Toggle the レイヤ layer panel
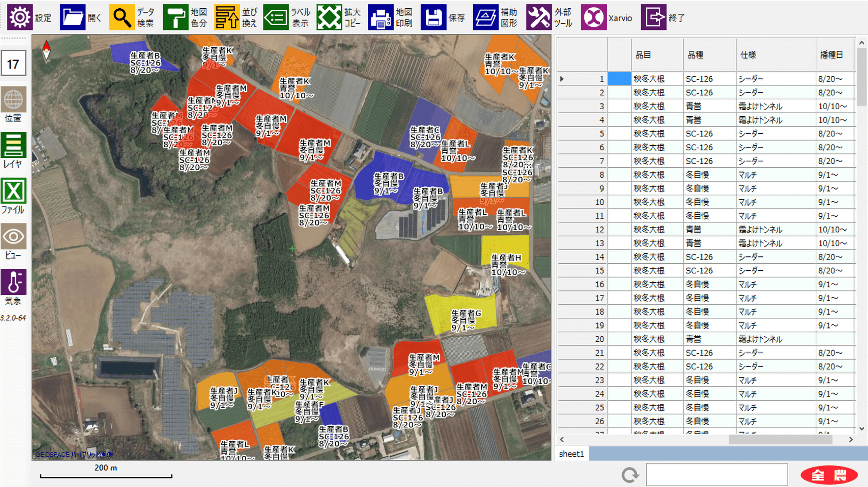The width and height of the screenshot is (868, 487). click(13, 146)
